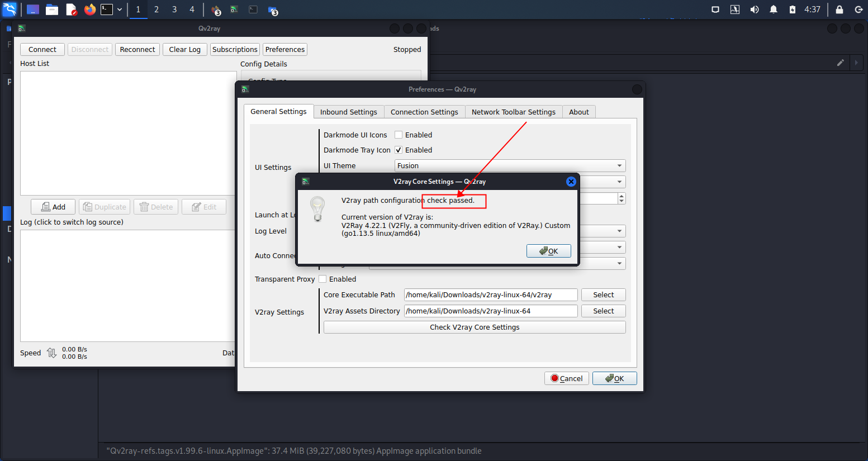
Task: Launch the terminal emulator from the panel
Action: click(107, 9)
